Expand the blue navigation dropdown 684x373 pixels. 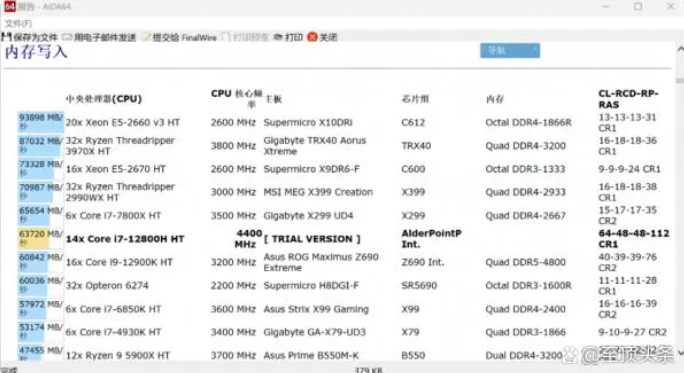pos(510,51)
